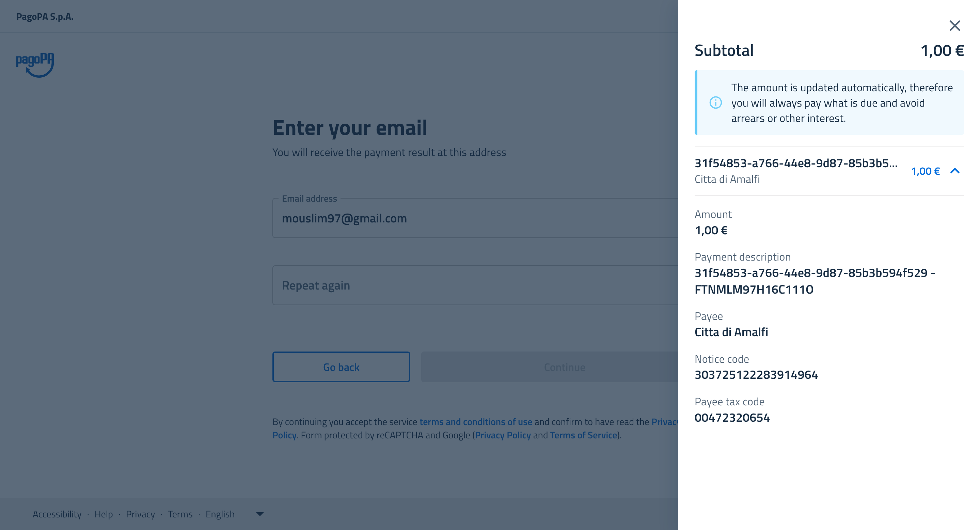The image size is (980, 530).
Task: Open the Privacy footer link
Action: [140, 514]
